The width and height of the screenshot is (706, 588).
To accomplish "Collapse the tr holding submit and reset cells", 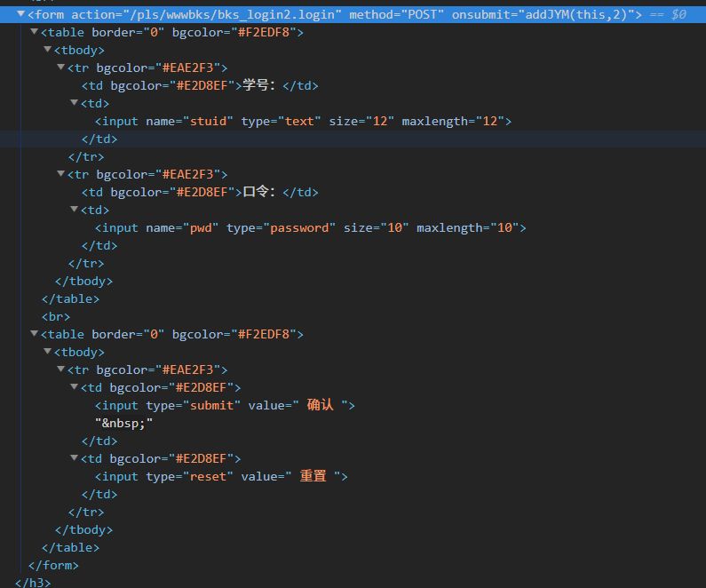I will (x=60, y=369).
